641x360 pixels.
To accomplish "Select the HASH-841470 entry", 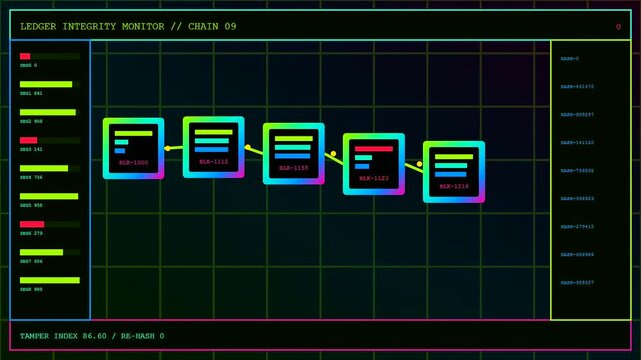I will point(577,87).
